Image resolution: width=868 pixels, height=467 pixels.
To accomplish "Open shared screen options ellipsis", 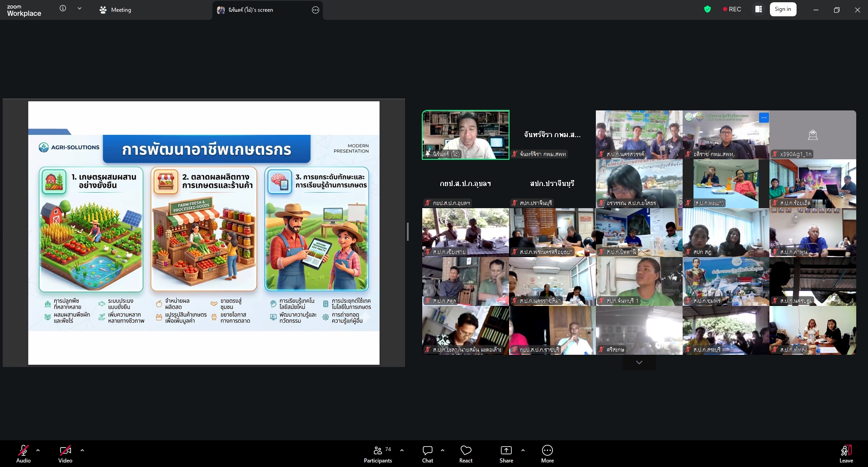I will [x=316, y=10].
